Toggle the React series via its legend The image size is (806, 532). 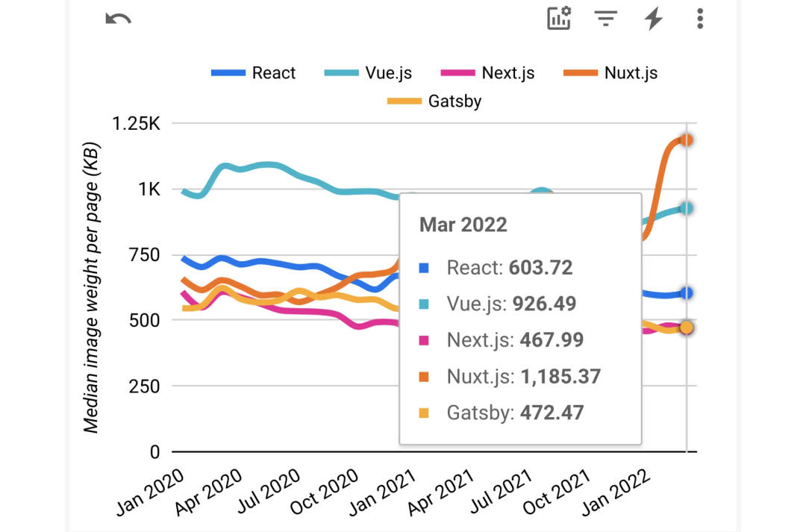click(276, 72)
